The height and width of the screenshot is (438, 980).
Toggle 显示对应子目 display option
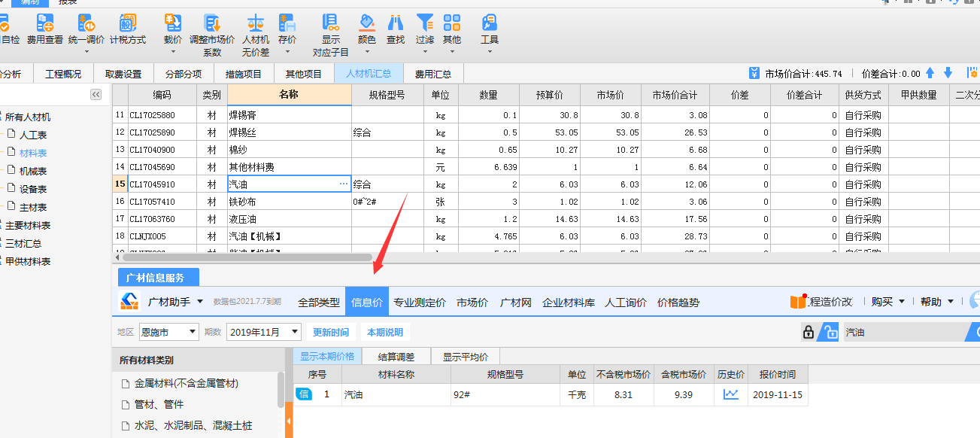click(x=331, y=35)
